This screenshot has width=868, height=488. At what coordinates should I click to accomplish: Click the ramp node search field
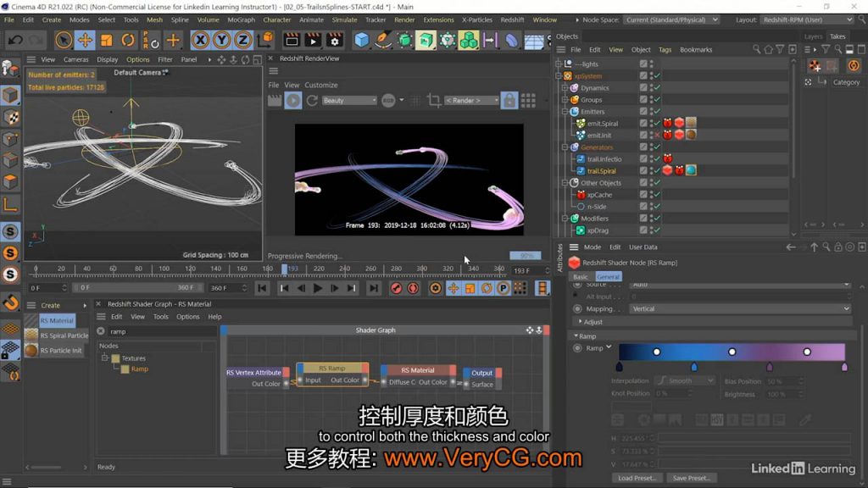click(x=161, y=331)
